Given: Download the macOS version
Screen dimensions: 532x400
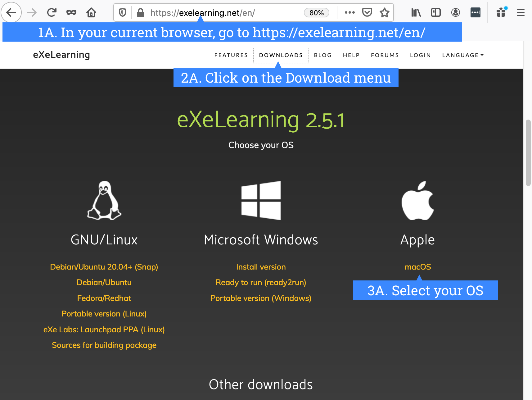Looking at the screenshot, I should click(418, 267).
